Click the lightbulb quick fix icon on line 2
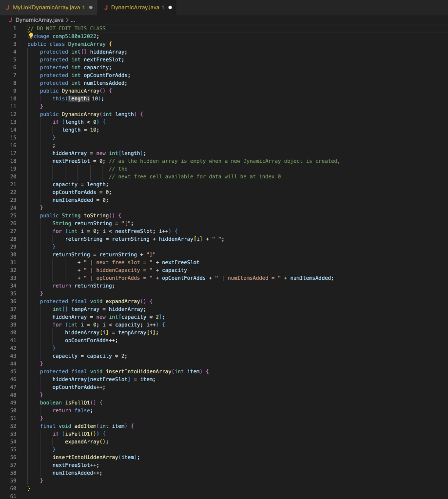This screenshot has height=499, width=448. pos(30,36)
